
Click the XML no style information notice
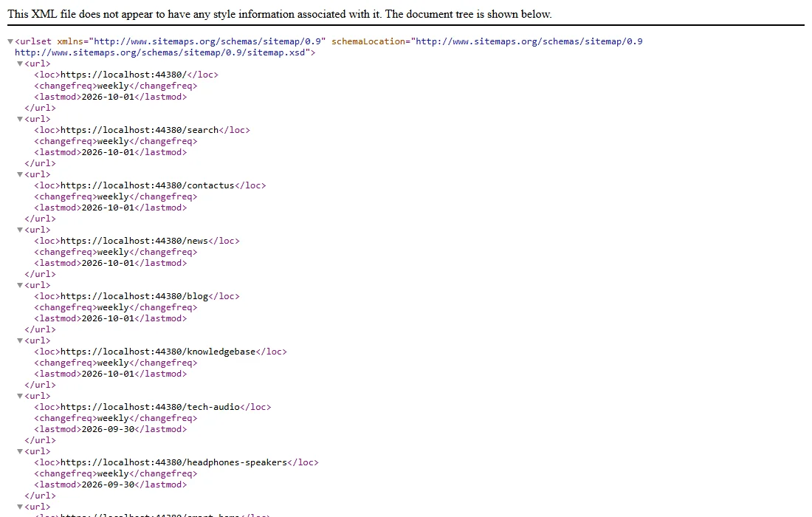(280, 15)
